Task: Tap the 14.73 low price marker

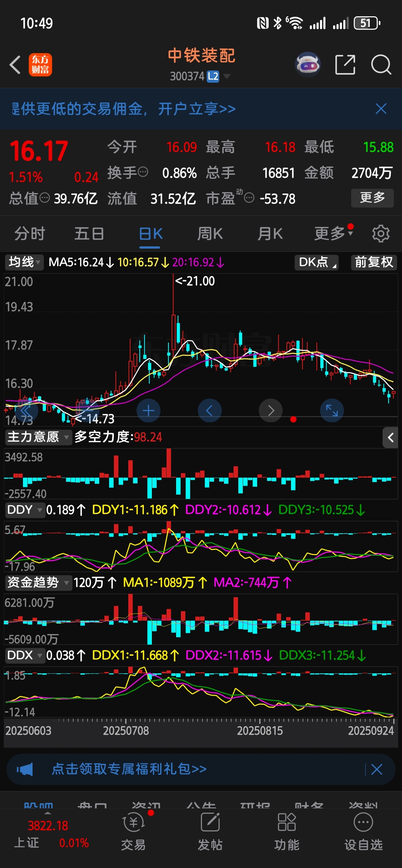Action: 95,419
